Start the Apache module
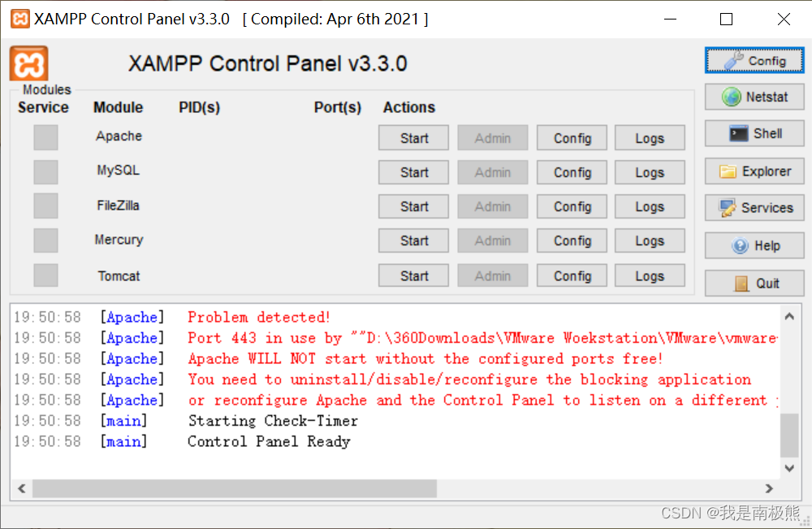This screenshot has width=812, height=529. [x=414, y=138]
